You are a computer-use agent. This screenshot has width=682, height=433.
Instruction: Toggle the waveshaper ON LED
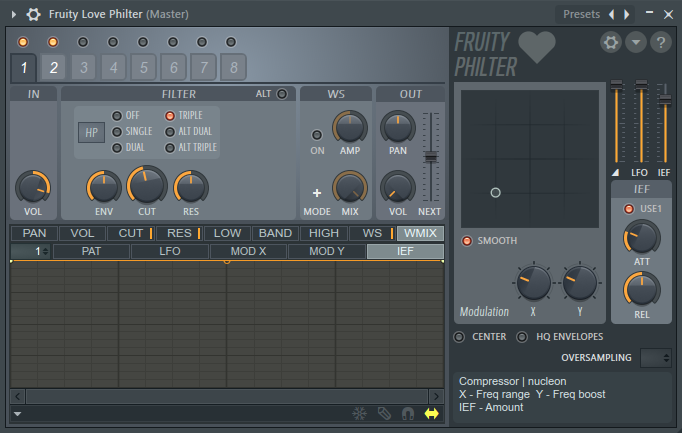317,135
